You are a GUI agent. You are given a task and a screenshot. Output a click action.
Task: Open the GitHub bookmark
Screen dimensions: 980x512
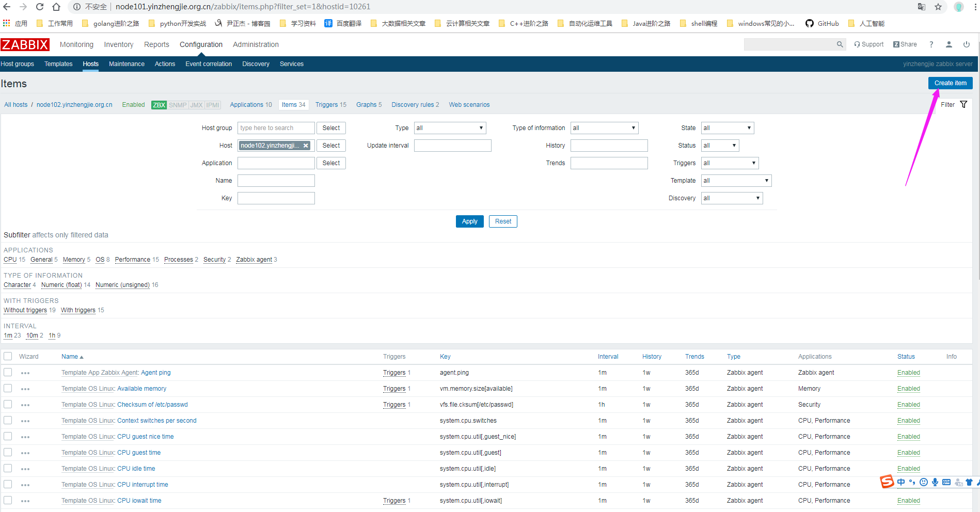(x=822, y=23)
